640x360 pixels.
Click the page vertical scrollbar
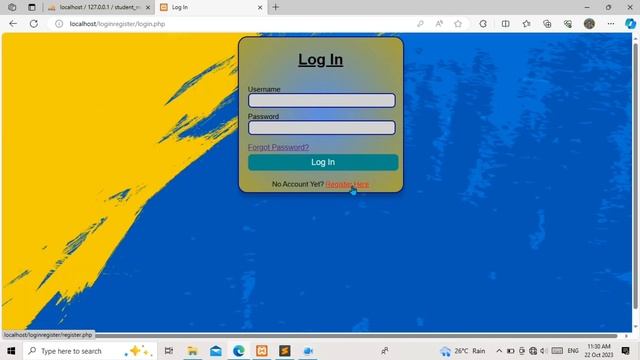tap(635, 176)
